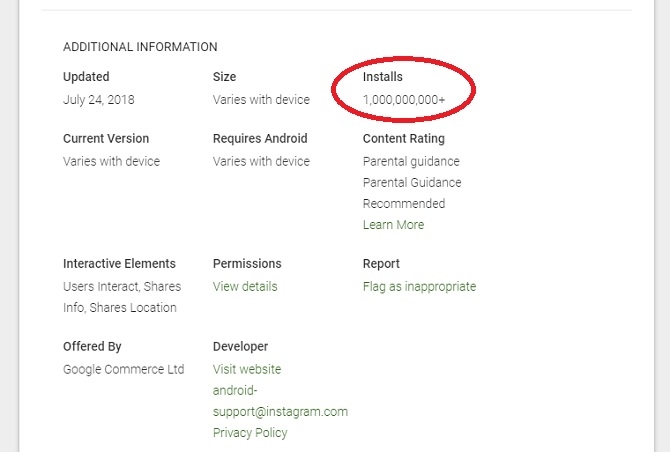Click the Report heading
670x452 pixels.
click(x=381, y=264)
